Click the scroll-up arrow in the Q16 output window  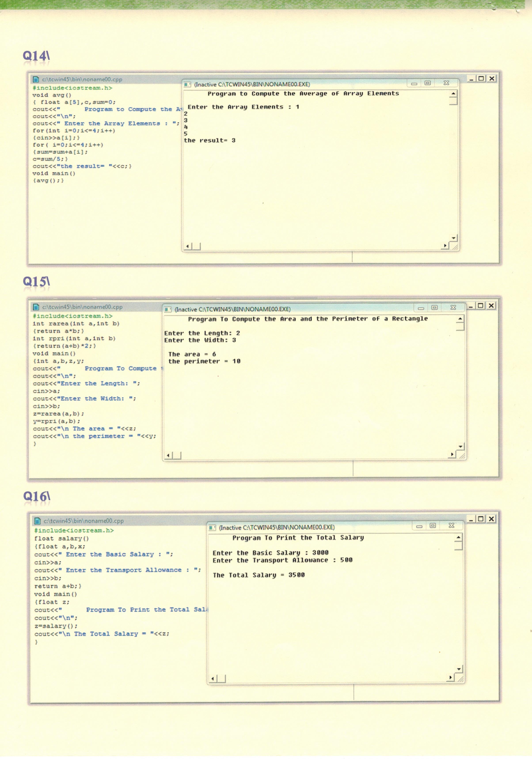pos(458,538)
